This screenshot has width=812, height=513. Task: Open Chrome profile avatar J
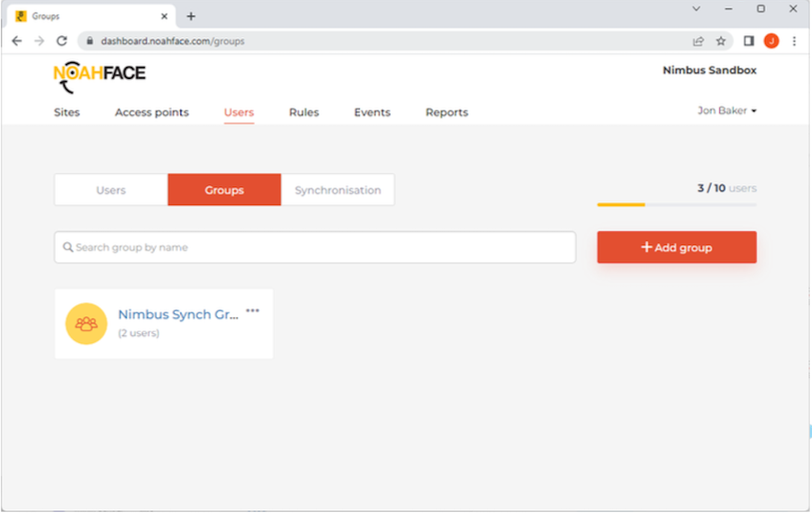(771, 41)
